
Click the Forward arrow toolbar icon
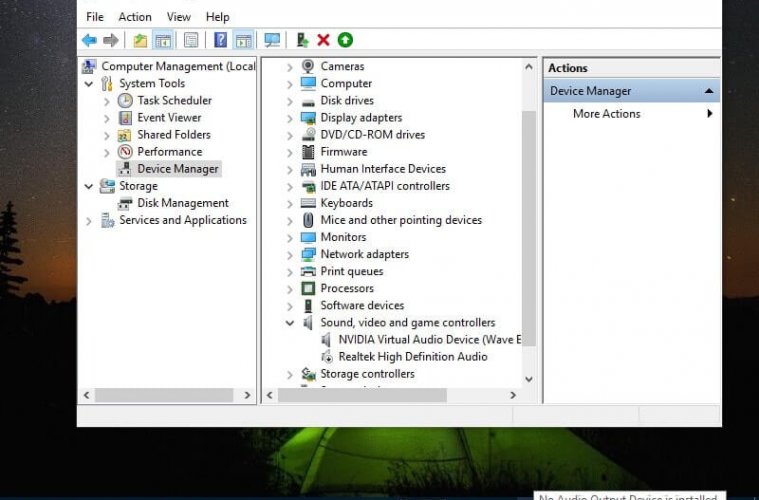[111, 40]
